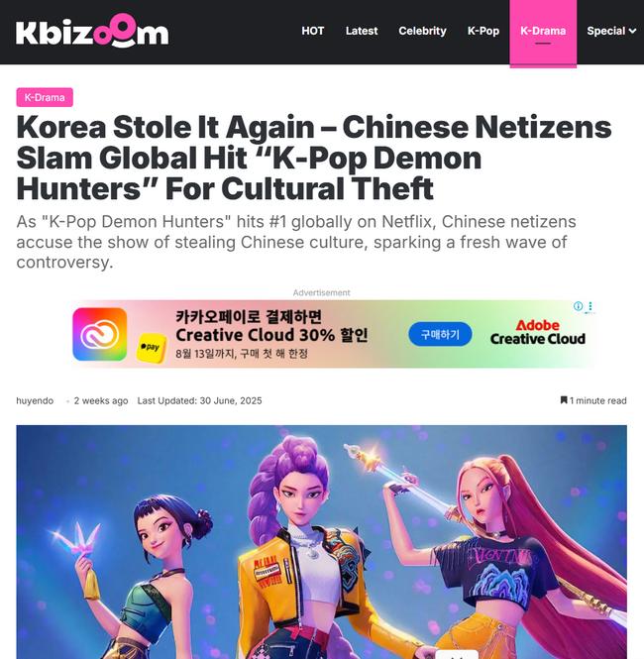Open the ad options three-dot icon
This screenshot has height=659, width=644.
(590, 306)
